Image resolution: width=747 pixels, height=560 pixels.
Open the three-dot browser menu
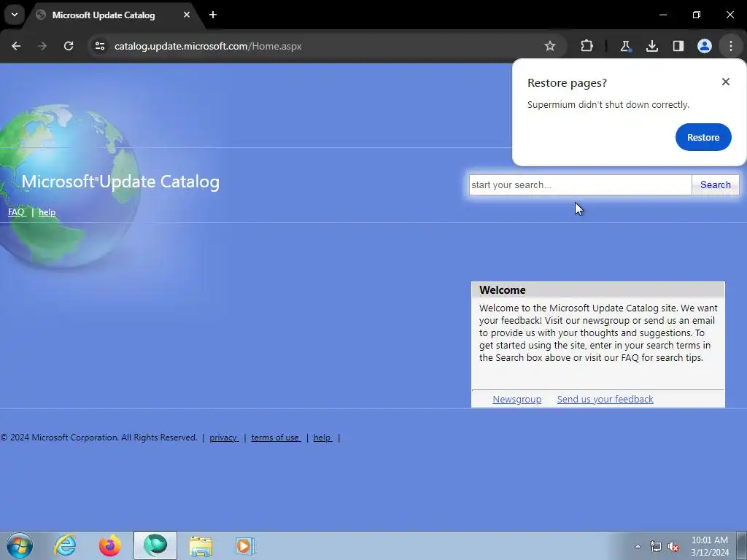click(730, 46)
